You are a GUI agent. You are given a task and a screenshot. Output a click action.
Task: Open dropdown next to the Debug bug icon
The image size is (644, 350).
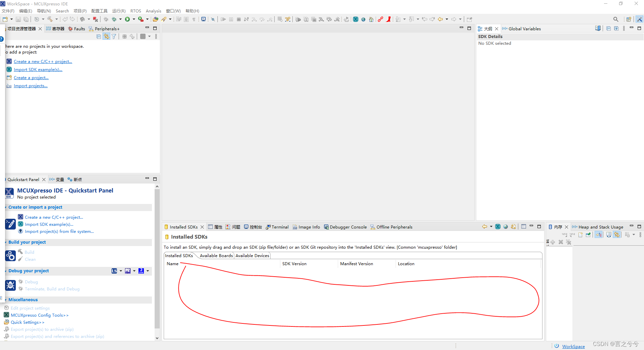120,19
